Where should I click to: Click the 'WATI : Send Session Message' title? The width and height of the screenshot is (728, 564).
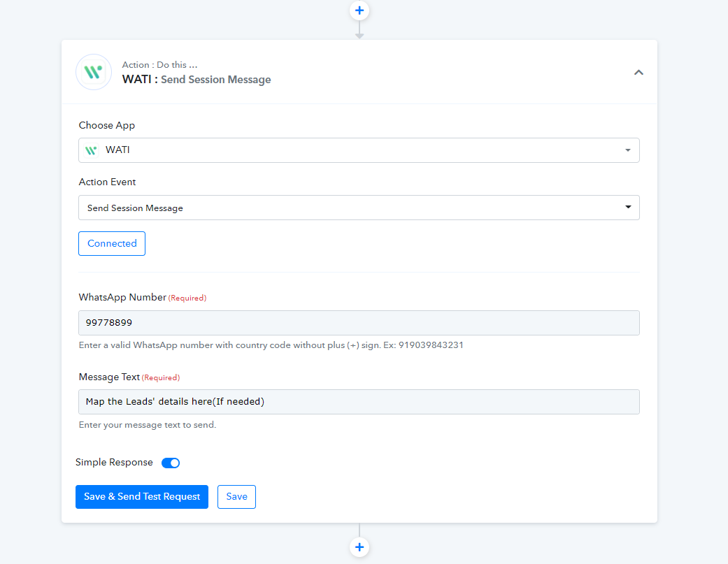pos(197,79)
